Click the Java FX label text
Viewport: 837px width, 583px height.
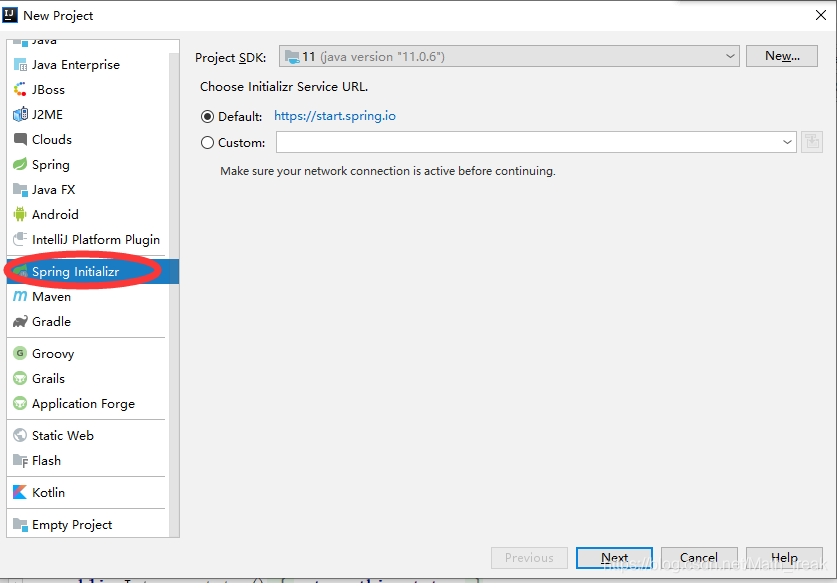(x=53, y=190)
